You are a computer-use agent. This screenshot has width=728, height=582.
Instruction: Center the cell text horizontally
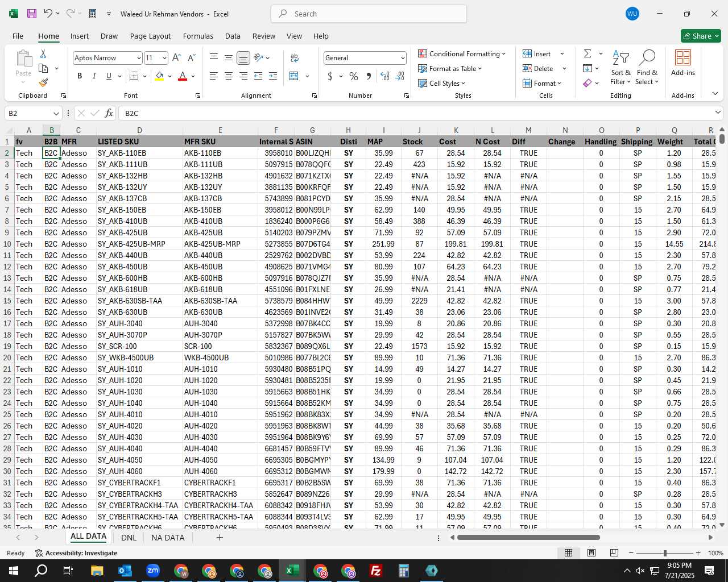[229, 76]
